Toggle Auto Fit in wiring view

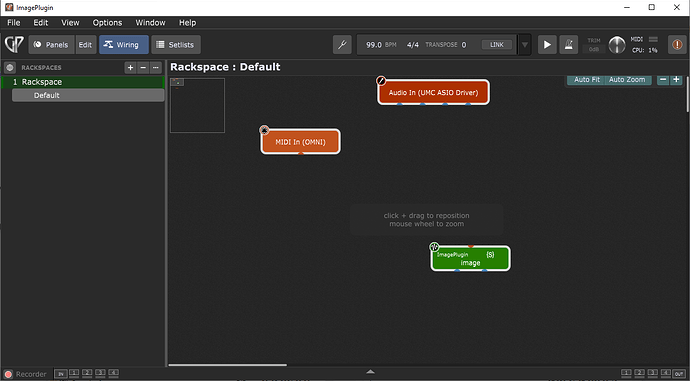(x=587, y=80)
